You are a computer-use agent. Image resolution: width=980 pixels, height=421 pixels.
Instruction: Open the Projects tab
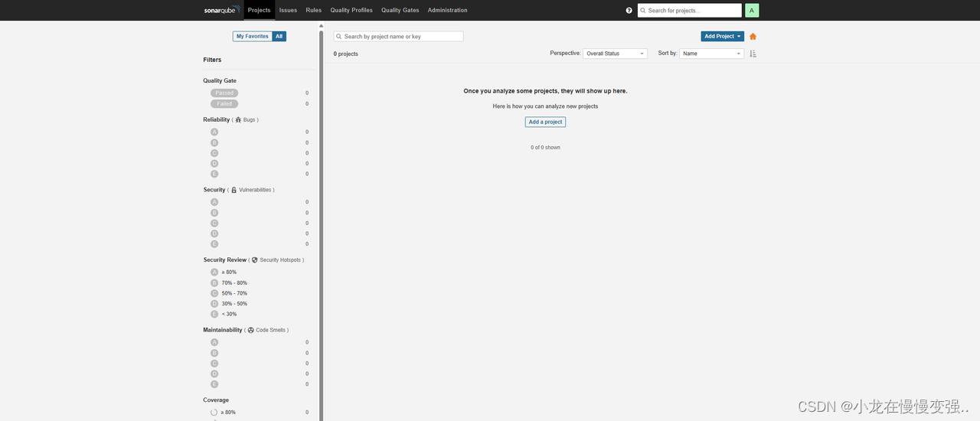click(x=260, y=10)
